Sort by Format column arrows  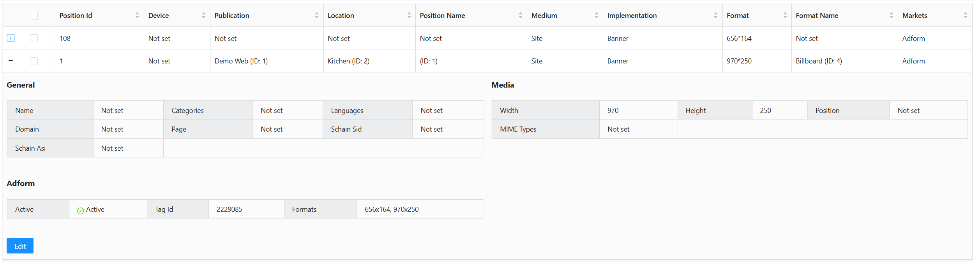click(x=785, y=16)
